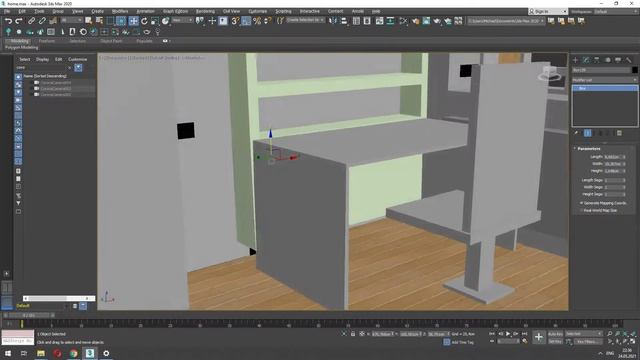Viewport: 640px width, 360px height.
Task: Click the Play Animation button
Action: pyautogui.click(x=508, y=334)
